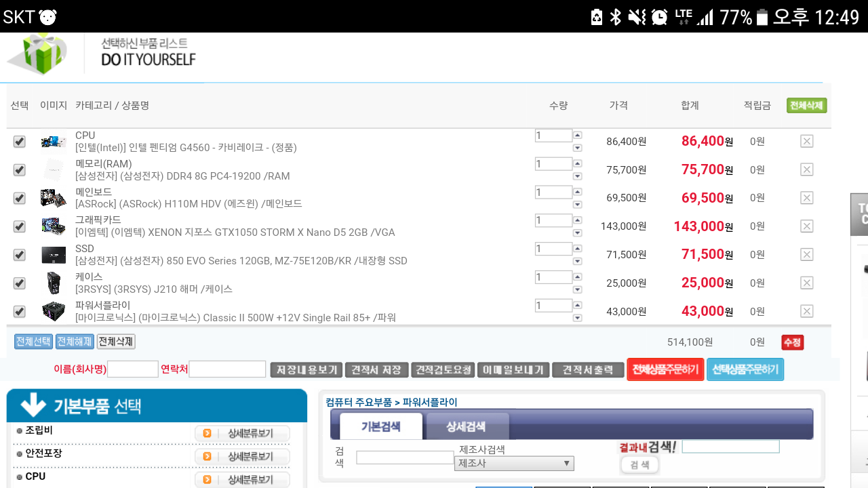Open 상세분류보기 for CPU category
The height and width of the screenshot is (488, 868).
[242, 479]
